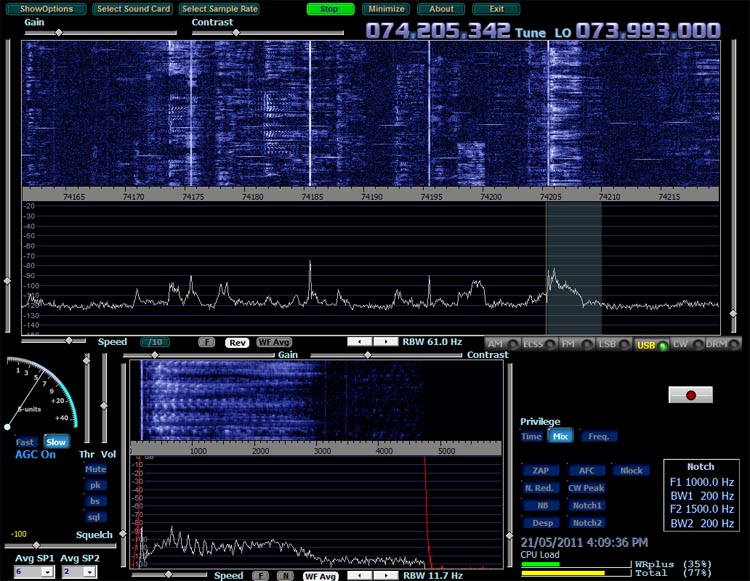The image size is (750, 581).
Task: Toggle the bs button under Mute
Action: coord(95,501)
